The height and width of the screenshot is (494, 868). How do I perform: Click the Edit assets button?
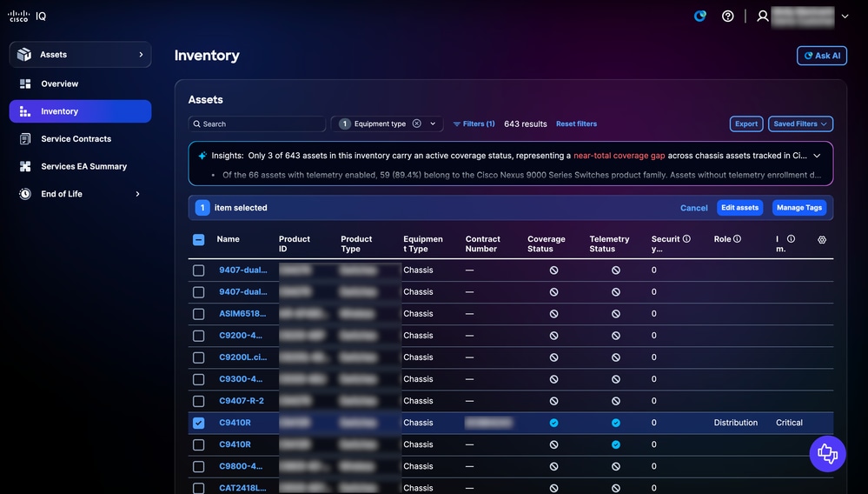(739, 208)
